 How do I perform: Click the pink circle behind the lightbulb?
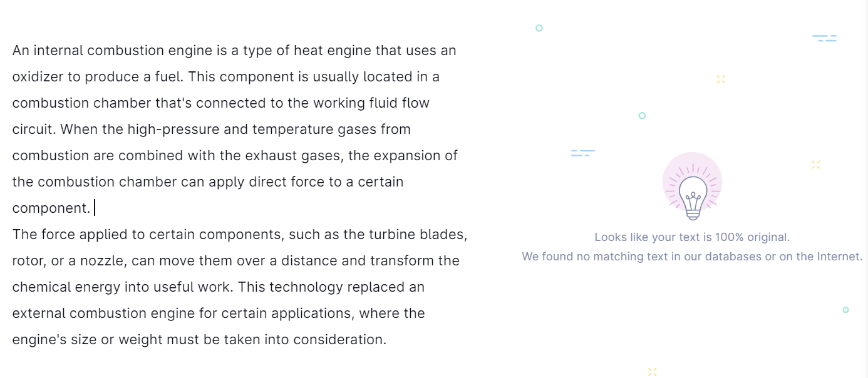click(x=693, y=182)
